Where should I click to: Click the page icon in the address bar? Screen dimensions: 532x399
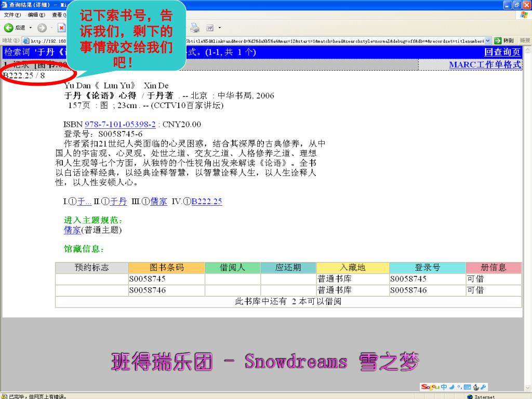tap(26, 41)
